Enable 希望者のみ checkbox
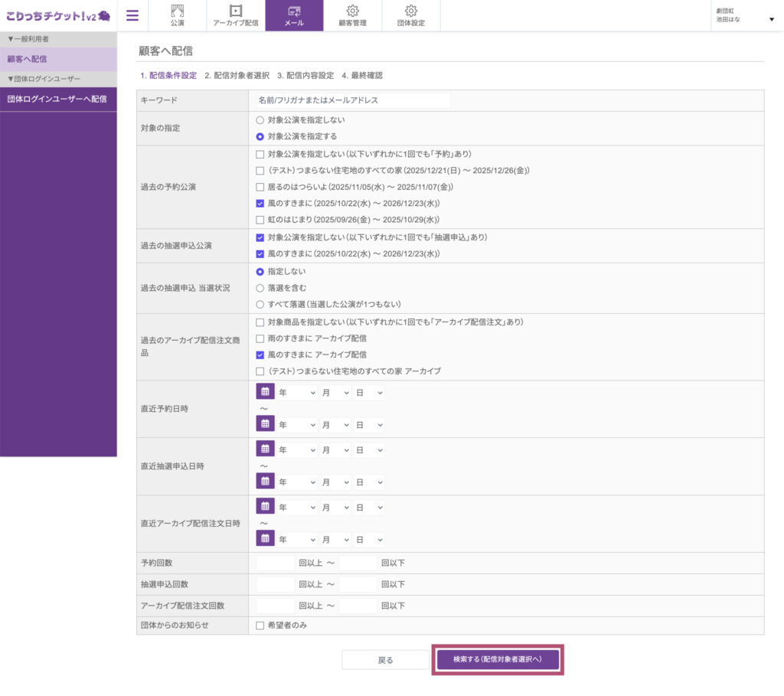This screenshot has height=696, width=784. (x=260, y=626)
